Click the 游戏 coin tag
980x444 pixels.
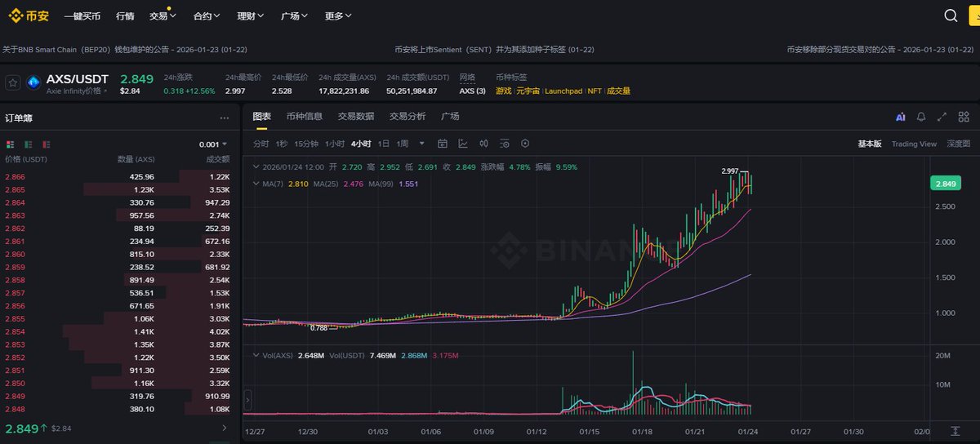coord(503,91)
